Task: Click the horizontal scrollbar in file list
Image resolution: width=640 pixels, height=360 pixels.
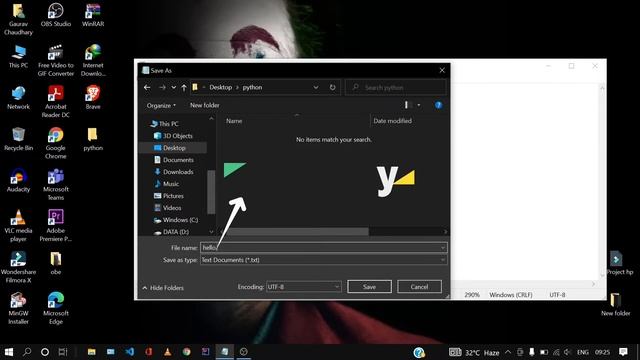Action: click(296, 231)
